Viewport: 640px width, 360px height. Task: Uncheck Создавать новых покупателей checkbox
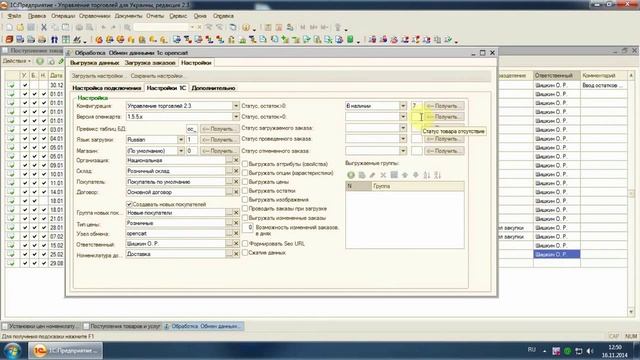point(129,204)
